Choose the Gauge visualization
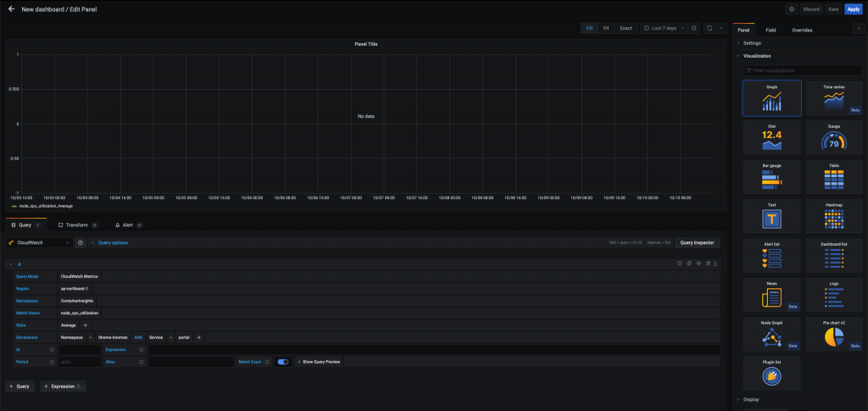Image resolution: width=868 pixels, height=411 pixels. [x=834, y=138]
